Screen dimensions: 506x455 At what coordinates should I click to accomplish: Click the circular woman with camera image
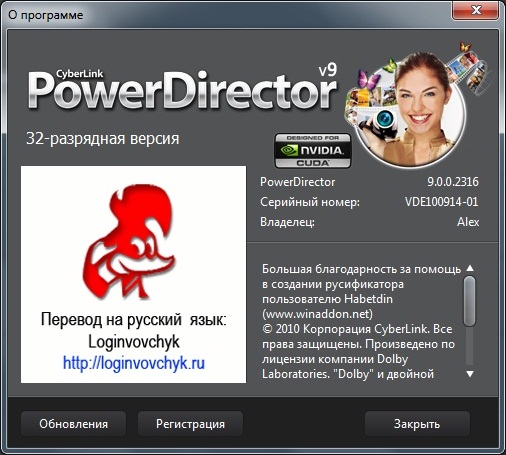point(410,110)
